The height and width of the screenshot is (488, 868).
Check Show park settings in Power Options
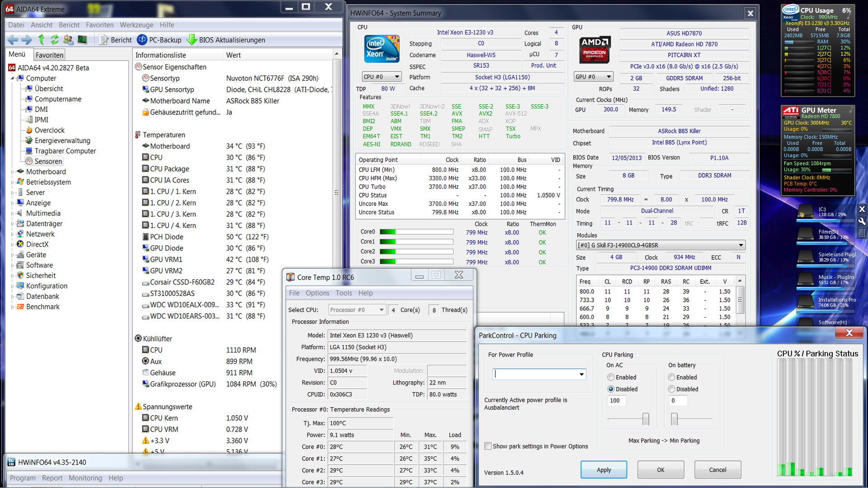pos(488,446)
